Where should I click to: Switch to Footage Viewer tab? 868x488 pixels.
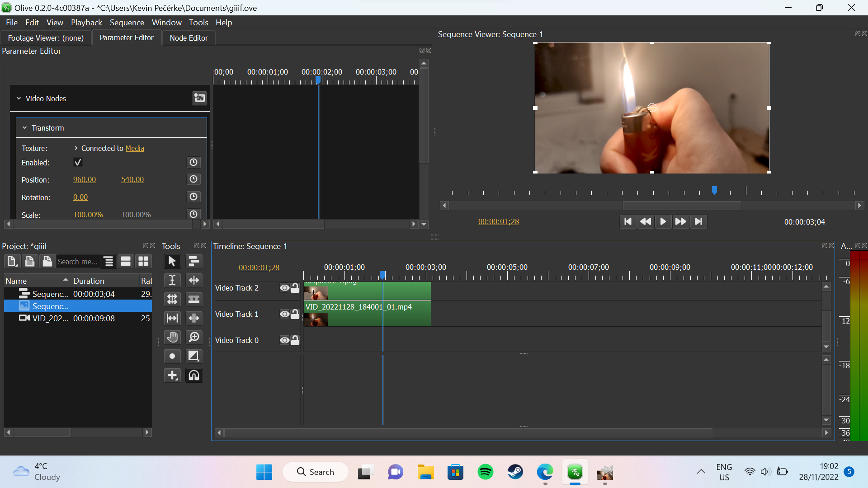click(46, 38)
